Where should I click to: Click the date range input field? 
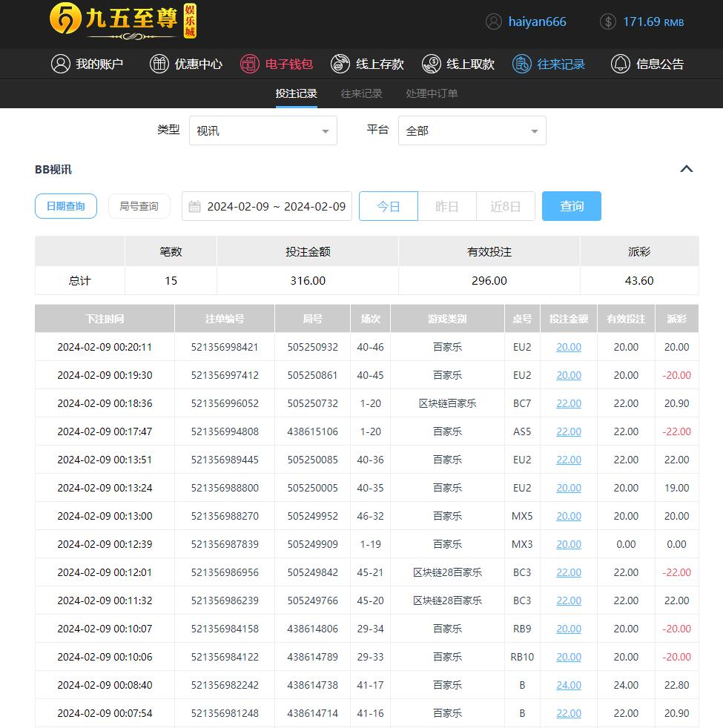[x=267, y=206]
